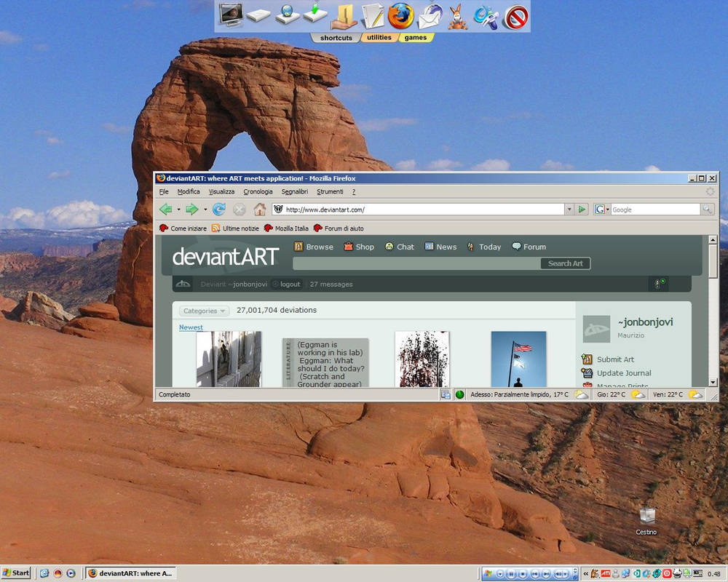The image size is (728, 582).
Task: Go back with the green left arrow
Action: 166,210
